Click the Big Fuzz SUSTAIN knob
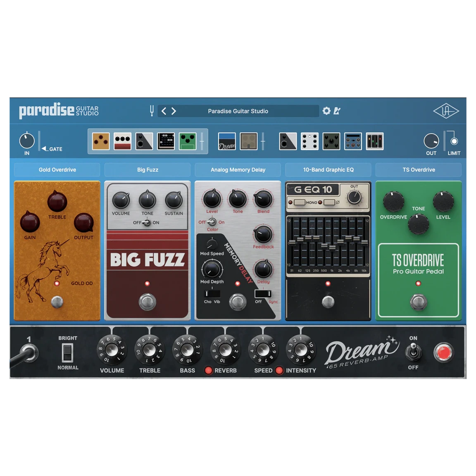Screen dimensions: 476x476 pos(174,200)
